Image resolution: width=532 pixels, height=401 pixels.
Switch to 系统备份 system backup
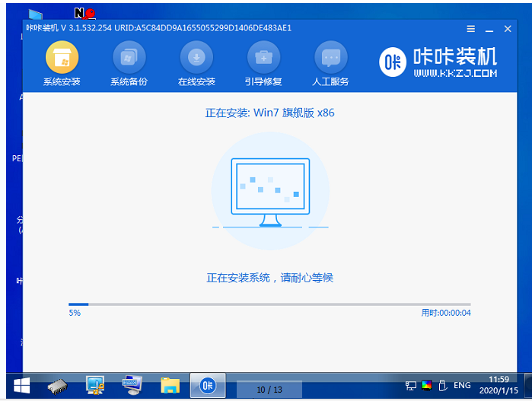point(129,63)
